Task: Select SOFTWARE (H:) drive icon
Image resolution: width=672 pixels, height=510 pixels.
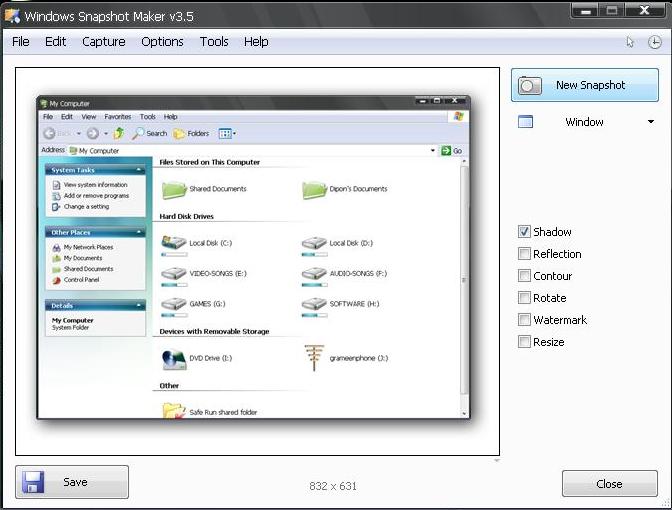Action: 314,304
